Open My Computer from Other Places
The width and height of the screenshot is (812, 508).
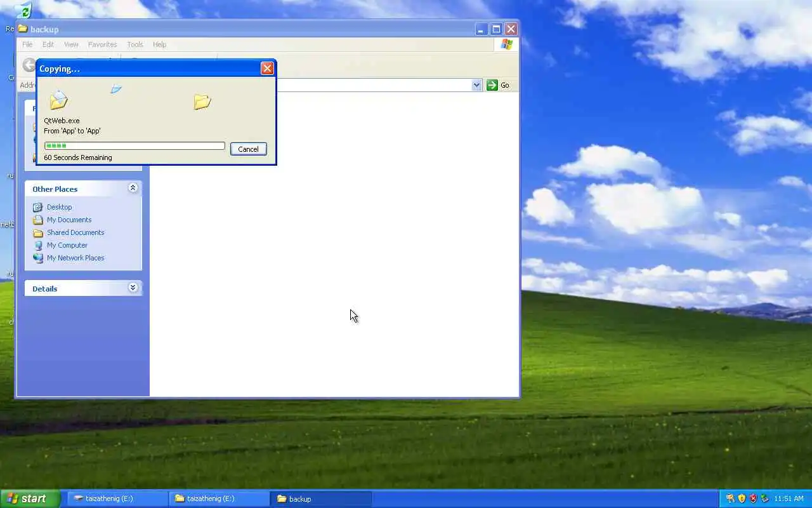point(67,245)
